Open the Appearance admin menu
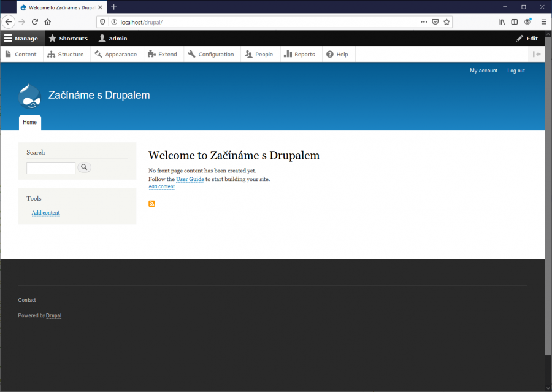 (x=116, y=54)
